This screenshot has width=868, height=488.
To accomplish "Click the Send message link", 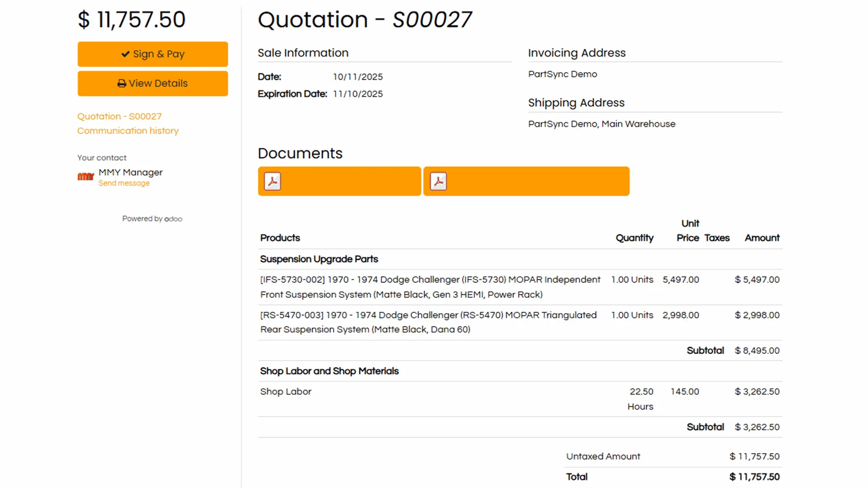I will (124, 183).
